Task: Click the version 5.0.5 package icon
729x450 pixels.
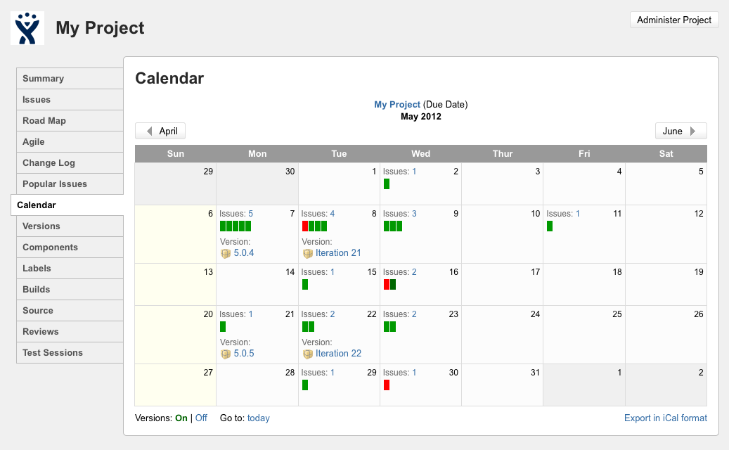Action: click(225, 353)
